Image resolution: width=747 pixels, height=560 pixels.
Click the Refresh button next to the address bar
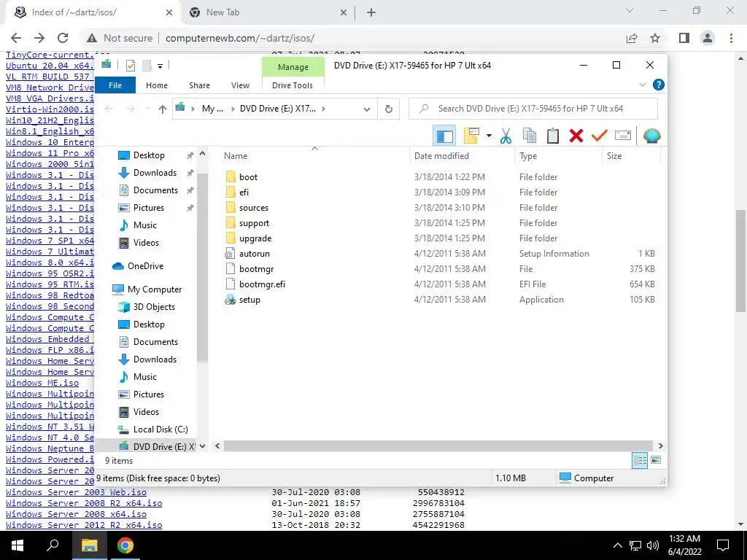point(389,109)
